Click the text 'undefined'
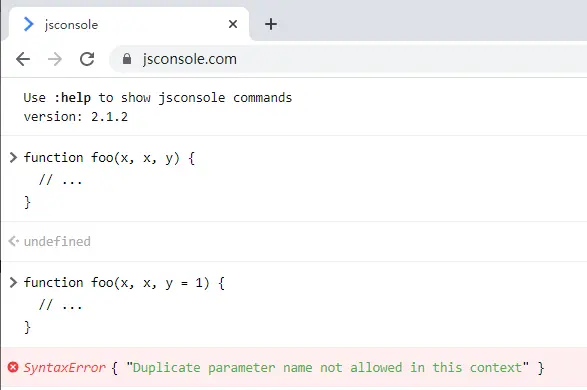 point(57,241)
